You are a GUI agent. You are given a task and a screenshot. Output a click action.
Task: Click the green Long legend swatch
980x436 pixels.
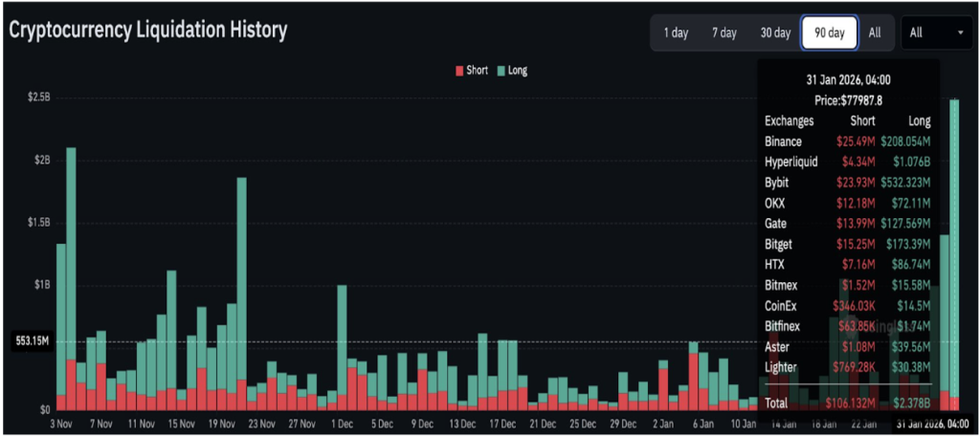click(x=501, y=70)
